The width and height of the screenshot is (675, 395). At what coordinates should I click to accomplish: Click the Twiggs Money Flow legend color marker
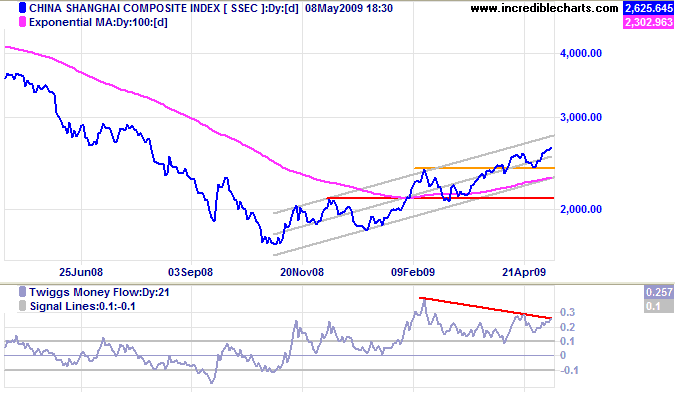(x=22, y=292)
